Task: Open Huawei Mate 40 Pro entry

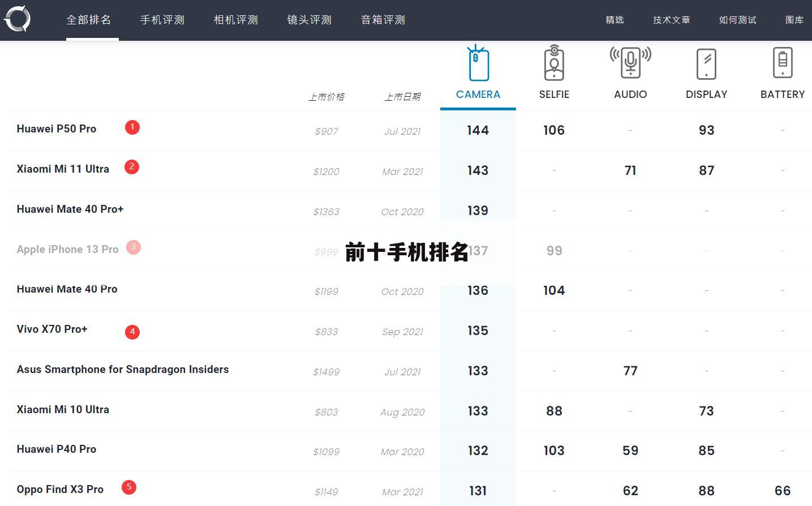Action: (67, 289)
